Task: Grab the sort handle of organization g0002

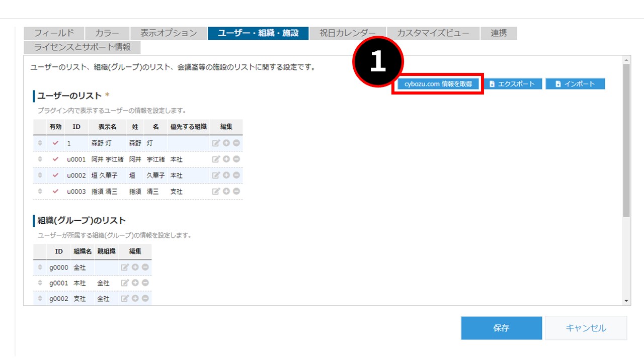Action: coord(40,299)
